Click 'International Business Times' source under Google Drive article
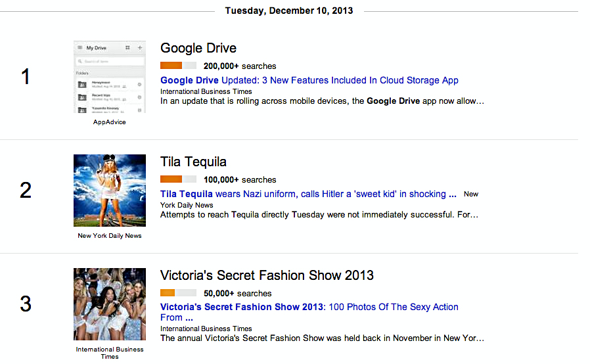Screen dimensions: 590x364 pyautogui.click(x=206, y=91)
